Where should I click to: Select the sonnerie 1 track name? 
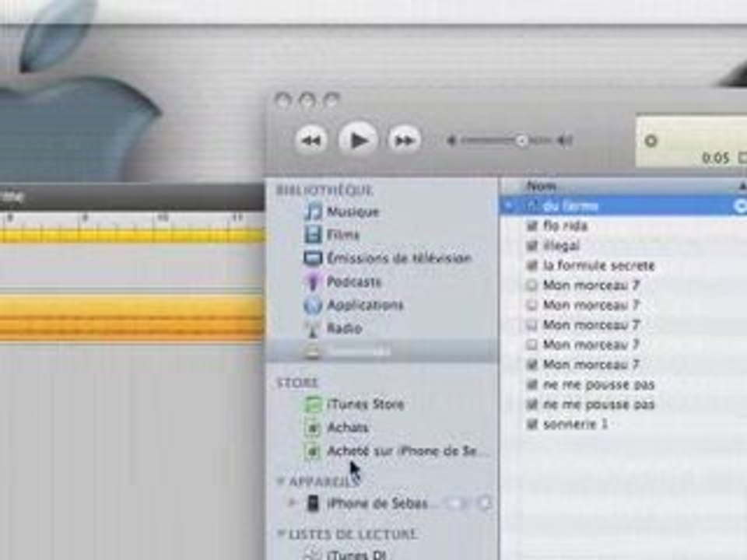coord(575,424)
